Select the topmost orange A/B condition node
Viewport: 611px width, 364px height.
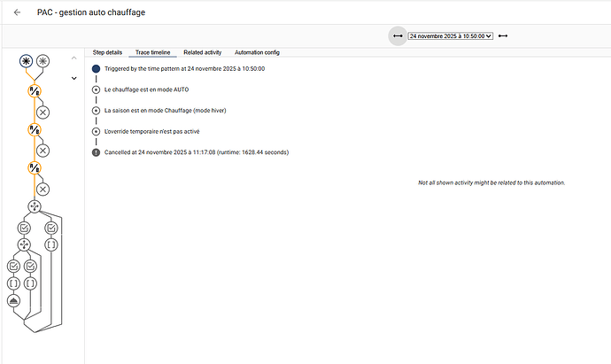click(x=35, y=91)
